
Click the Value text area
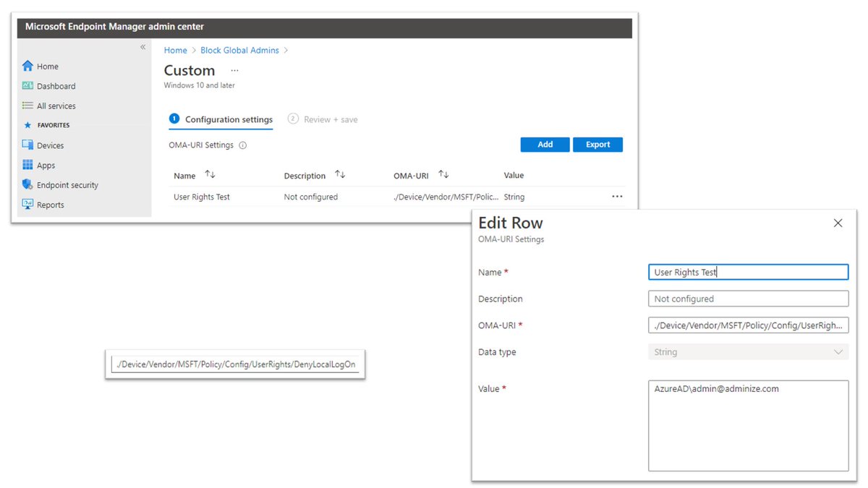(x=748, y=426)
